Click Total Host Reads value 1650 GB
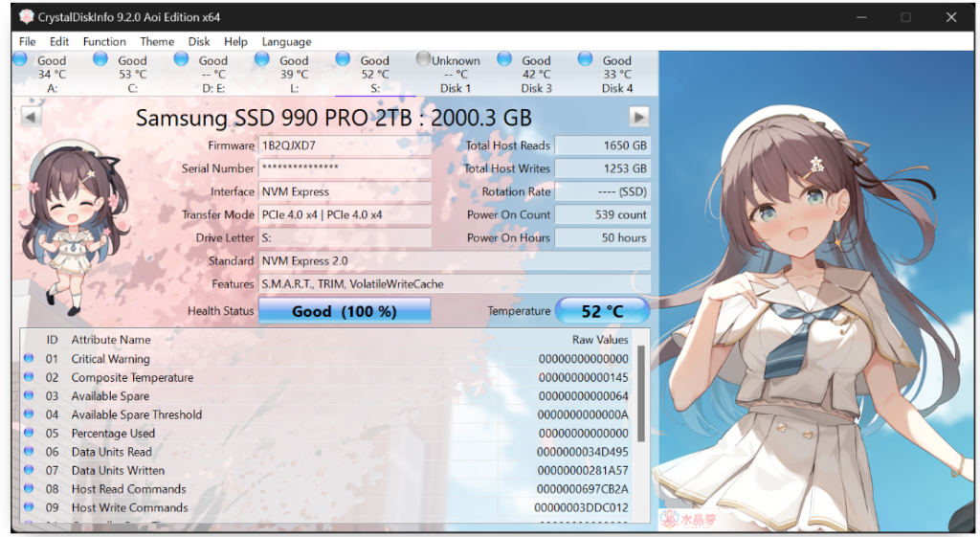Image resolution: width=980 pixels, height=537 pixels. [x=603, y=145]
